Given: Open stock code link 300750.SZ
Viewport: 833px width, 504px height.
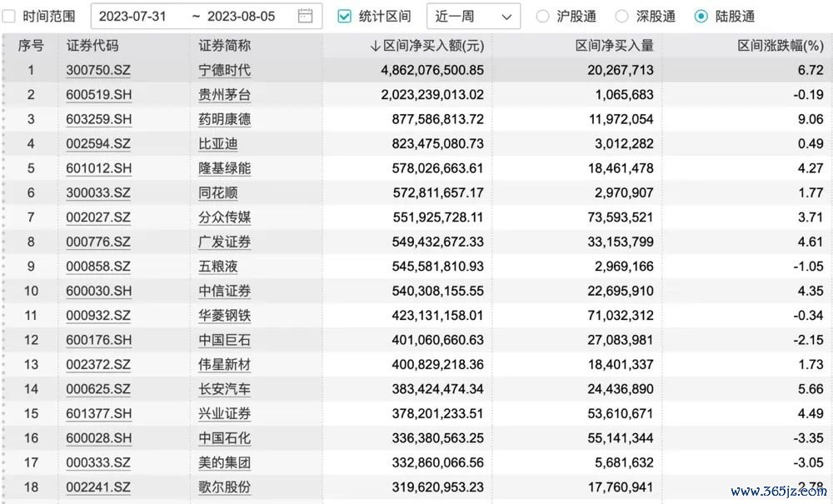Looking at the screenshot, I should point(98,71).
